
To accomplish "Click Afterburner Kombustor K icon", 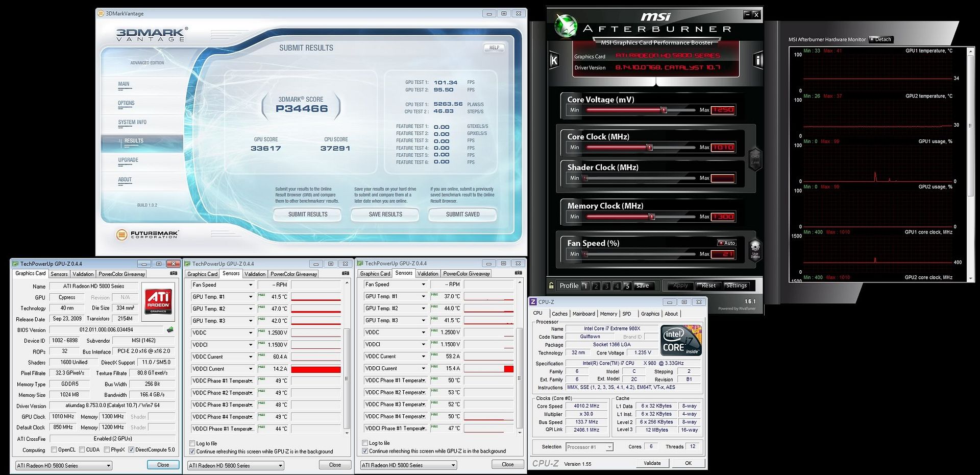I will pos(554,61).
